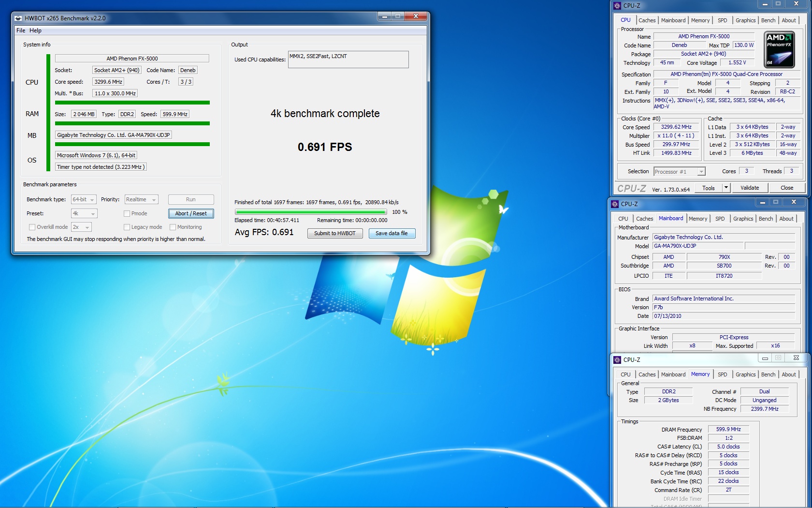Click the Close button in CPU-Z

click(787, 188)
